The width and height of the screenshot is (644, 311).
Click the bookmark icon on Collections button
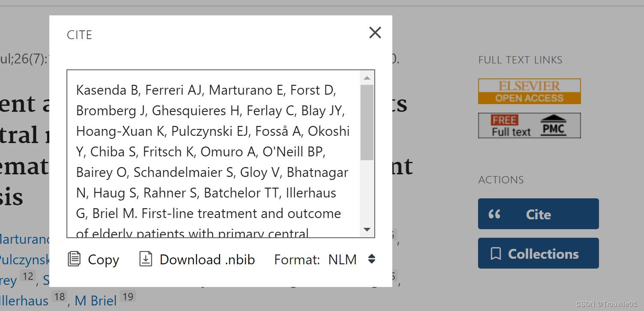tap(497, 253)
